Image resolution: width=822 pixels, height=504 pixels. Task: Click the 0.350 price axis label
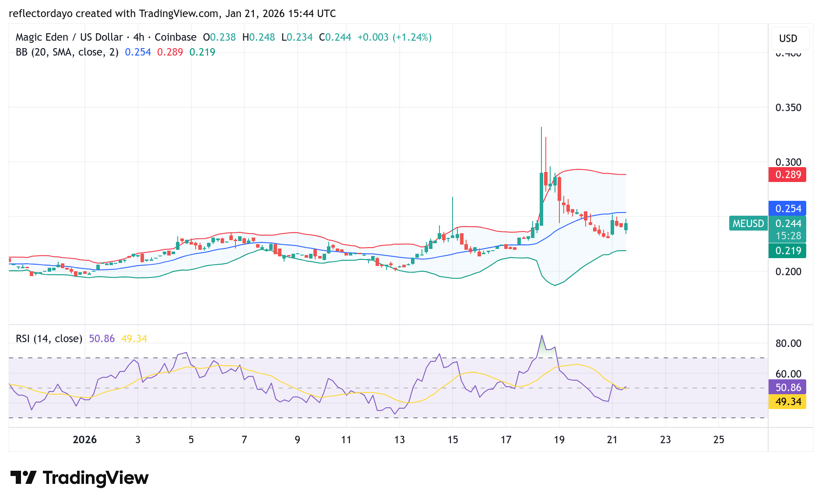(788, 108)
